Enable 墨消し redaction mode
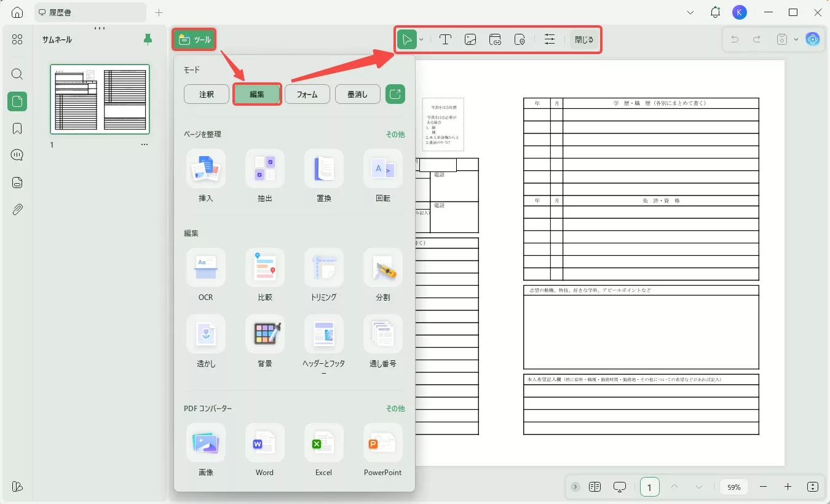This screenshot has height=504, width=830. (357, 93)
